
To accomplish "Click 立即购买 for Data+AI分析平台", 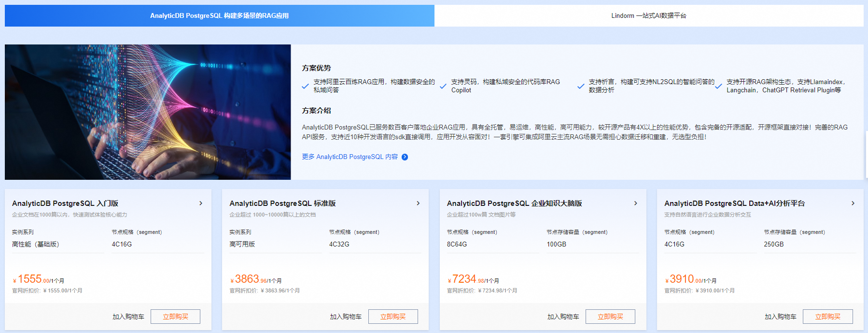I will tap(828, 317).
